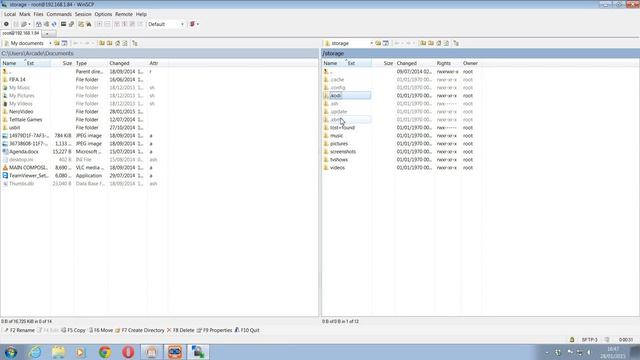This screenshot has height=360, width=640.
Task: Select the lost+found remote folder
Action: tap(342, 128)
